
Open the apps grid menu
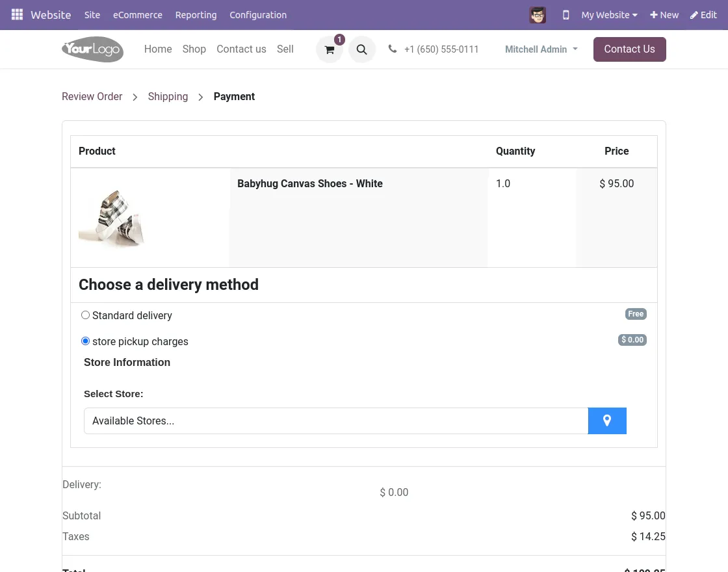click(x=17, y=15)
